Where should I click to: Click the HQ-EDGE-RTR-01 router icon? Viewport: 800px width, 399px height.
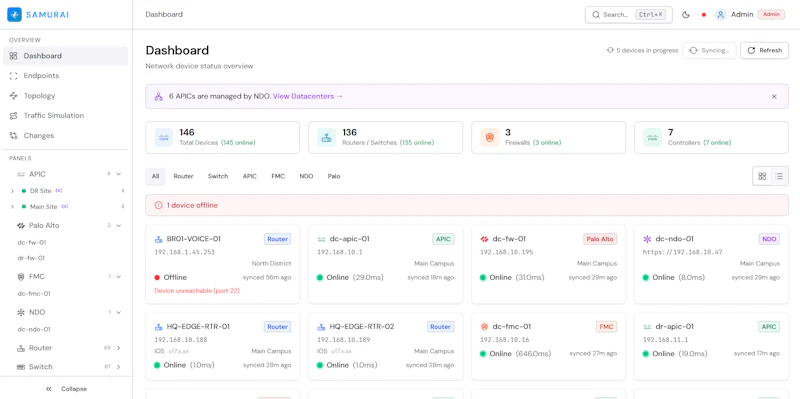158,327
